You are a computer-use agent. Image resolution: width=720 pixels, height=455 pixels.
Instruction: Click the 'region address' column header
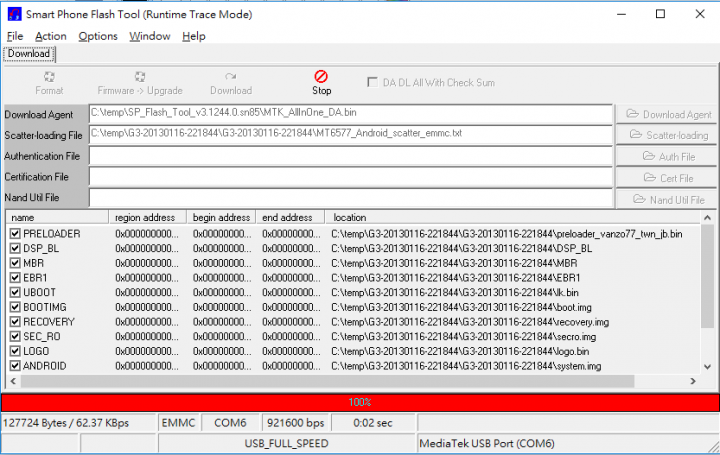[x=148, y=218]
